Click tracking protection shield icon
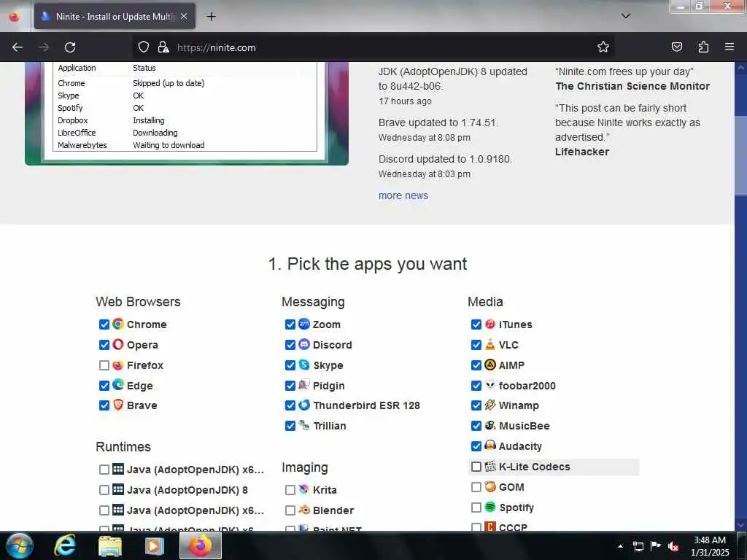This screenshot has width=747, height=560. coord(144,47)
